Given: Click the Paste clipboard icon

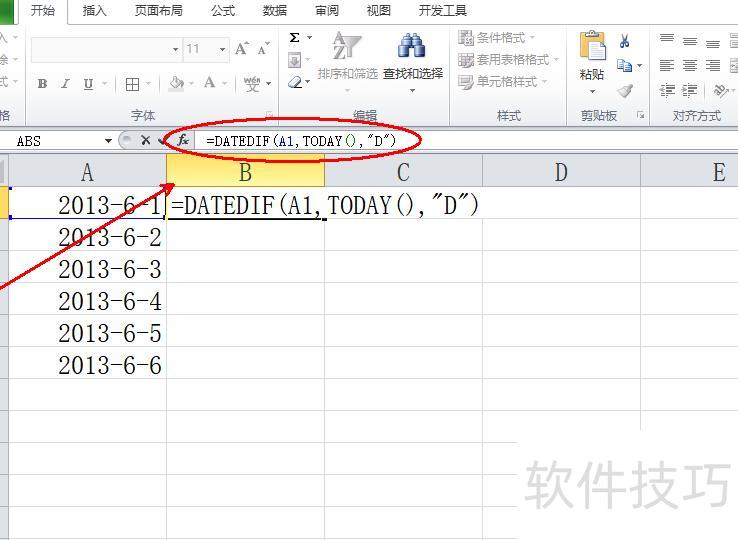Looking at the screenshot, I should coord(593,46).
